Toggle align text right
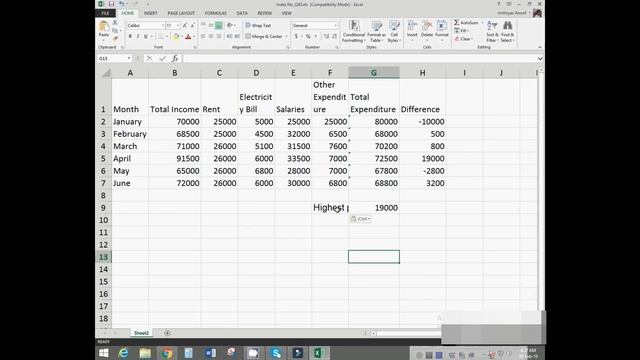The width and height of the screenshot is (640, 360). pyautogui.click(x=219, y=36)
